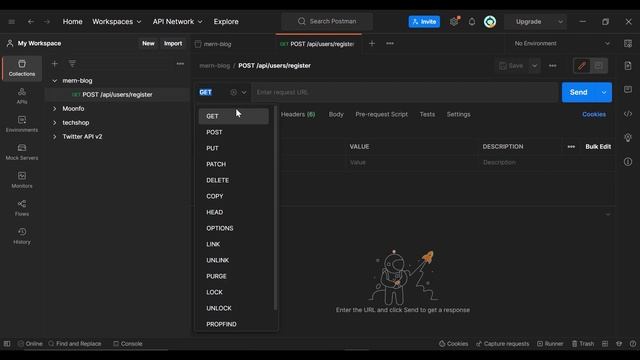Choose PROPFIND from the method list

233,324
